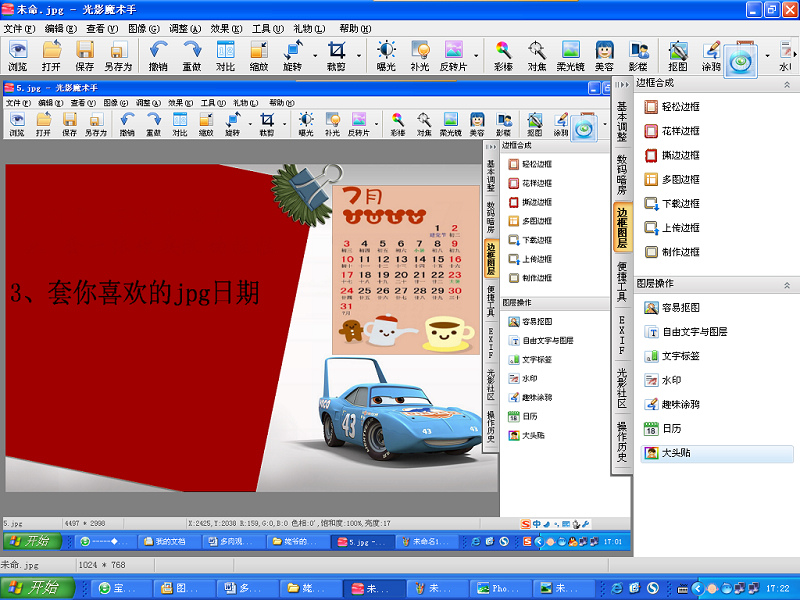The image size is (800, 600).
Task: Launch 日历 in the main window's right panel
Action: click(663, 429)
